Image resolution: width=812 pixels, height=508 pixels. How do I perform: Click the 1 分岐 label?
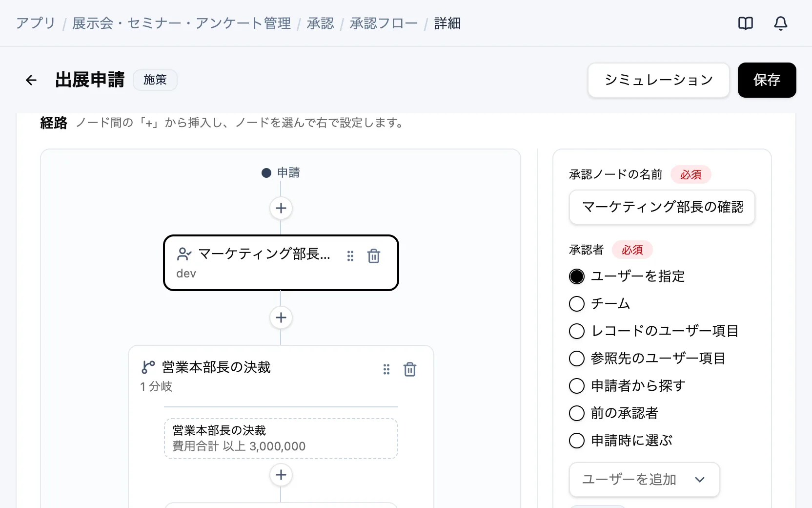click(156, 386)
